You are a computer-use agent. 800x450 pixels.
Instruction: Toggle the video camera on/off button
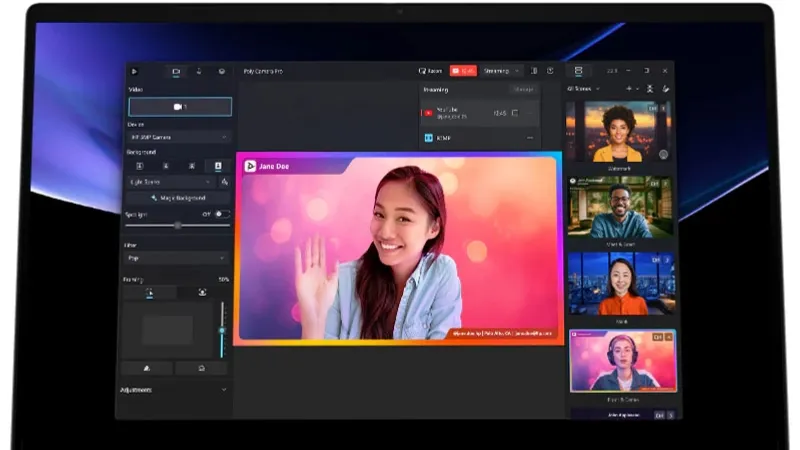tap(180, 106)
